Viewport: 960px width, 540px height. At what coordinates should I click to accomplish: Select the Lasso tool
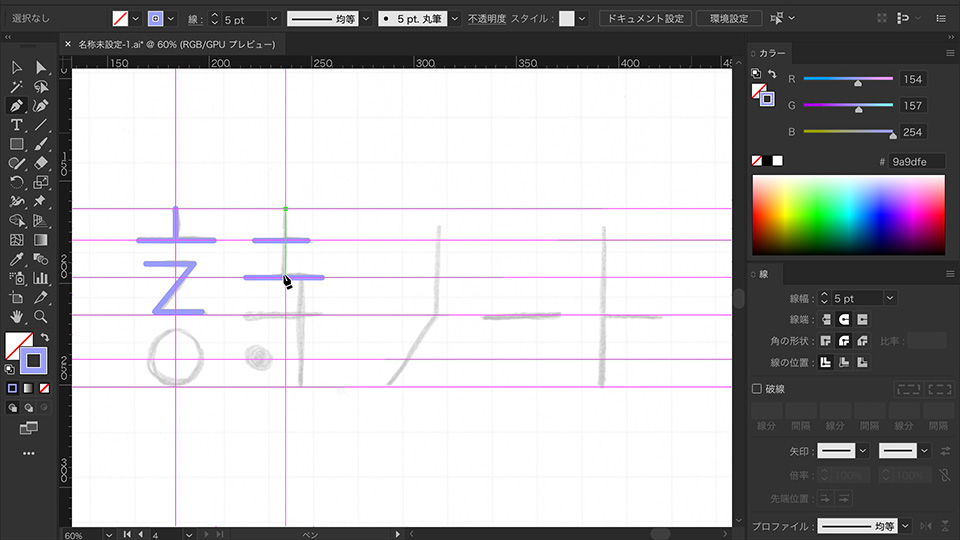40,86
